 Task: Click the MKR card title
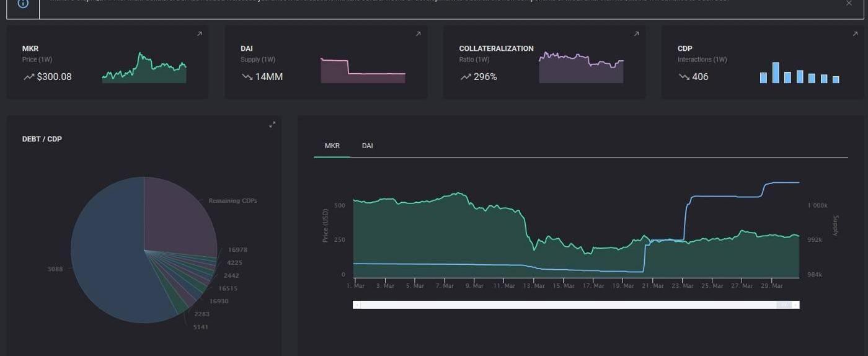point(30,48)
